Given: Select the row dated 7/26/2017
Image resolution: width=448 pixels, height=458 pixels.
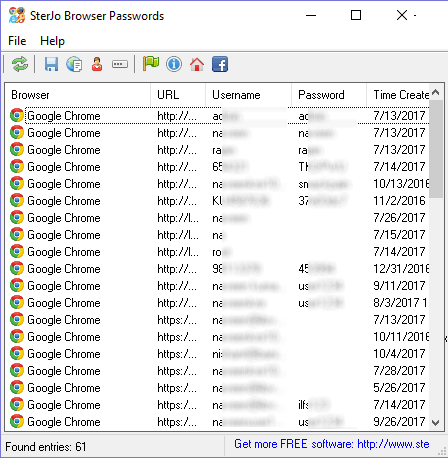Looking at the screenshot, I should click(217, 218).
